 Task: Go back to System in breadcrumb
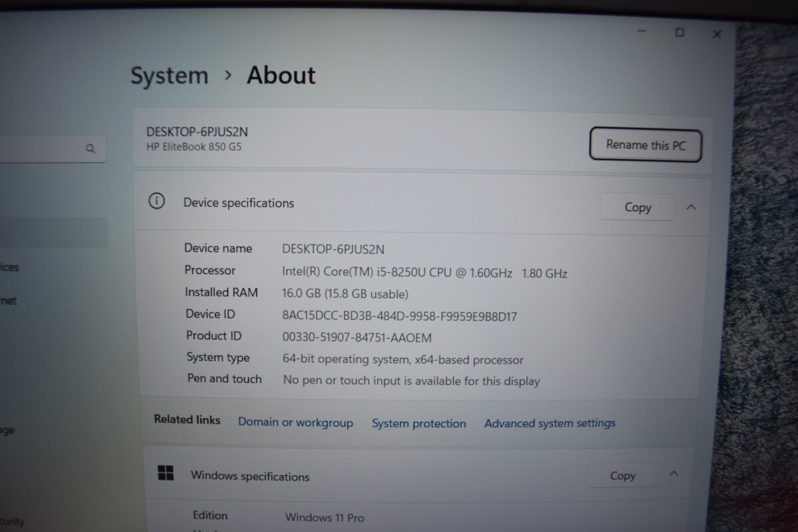pyautogui.click(x=169, y=76)
